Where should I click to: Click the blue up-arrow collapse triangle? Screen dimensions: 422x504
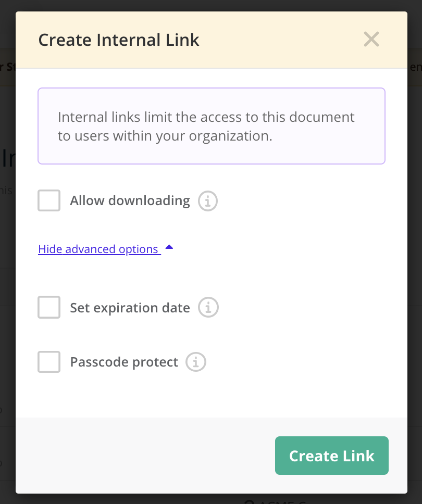(x=169, y=247)
